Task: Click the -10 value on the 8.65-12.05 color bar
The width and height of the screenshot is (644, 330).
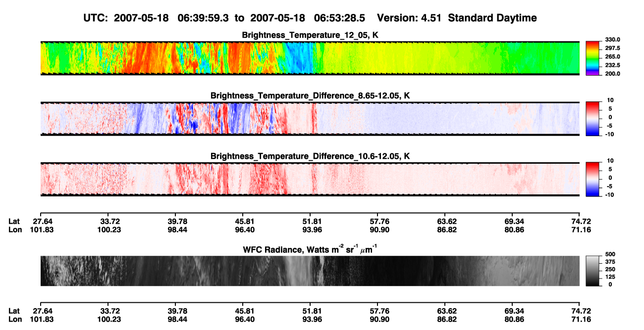Action: (x=610, y=134)
